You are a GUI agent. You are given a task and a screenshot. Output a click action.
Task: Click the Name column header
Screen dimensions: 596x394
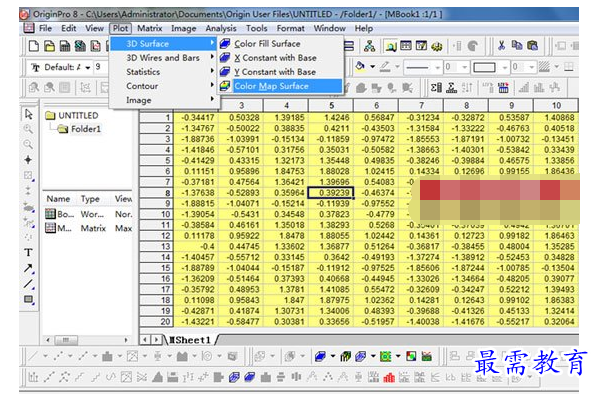point(58,199)
